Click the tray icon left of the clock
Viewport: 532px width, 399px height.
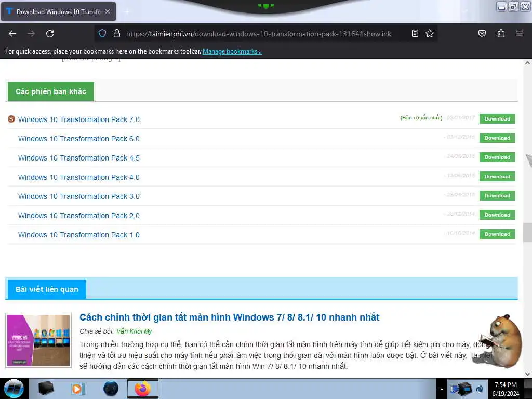pyautogui.click(x=480, y=389)
